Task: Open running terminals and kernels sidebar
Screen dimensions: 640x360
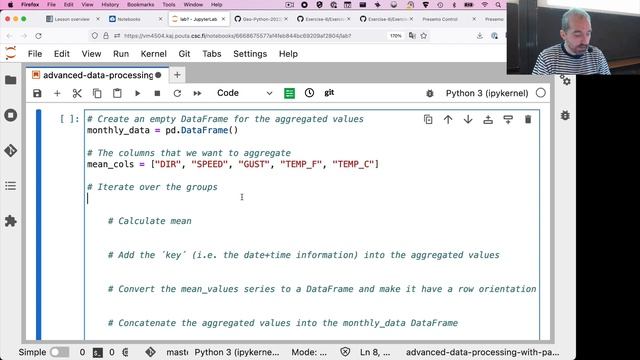Action: point(11,115)
